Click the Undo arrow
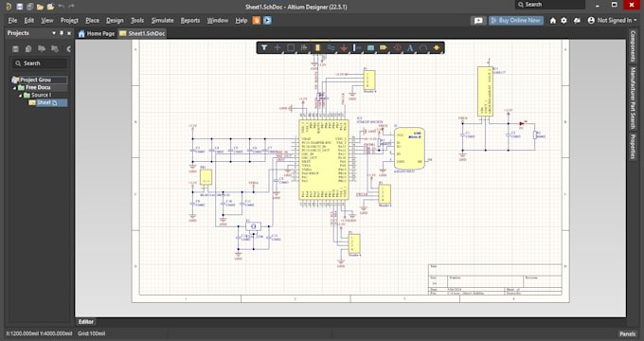 coord(62,7)
